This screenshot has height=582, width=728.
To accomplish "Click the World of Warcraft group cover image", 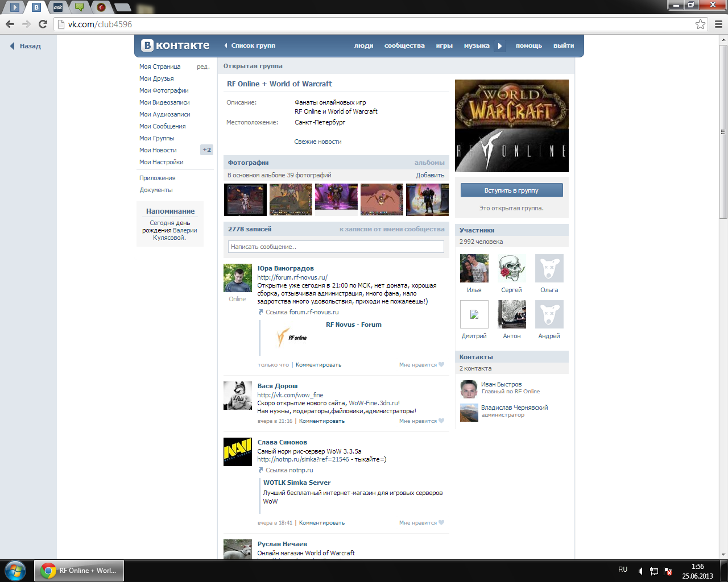I will (512, 126).
